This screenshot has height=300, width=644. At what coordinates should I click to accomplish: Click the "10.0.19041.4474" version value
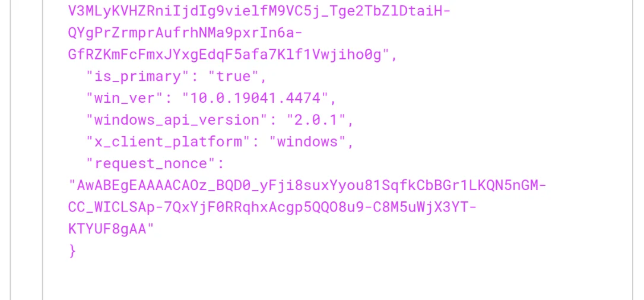(255, 99)
